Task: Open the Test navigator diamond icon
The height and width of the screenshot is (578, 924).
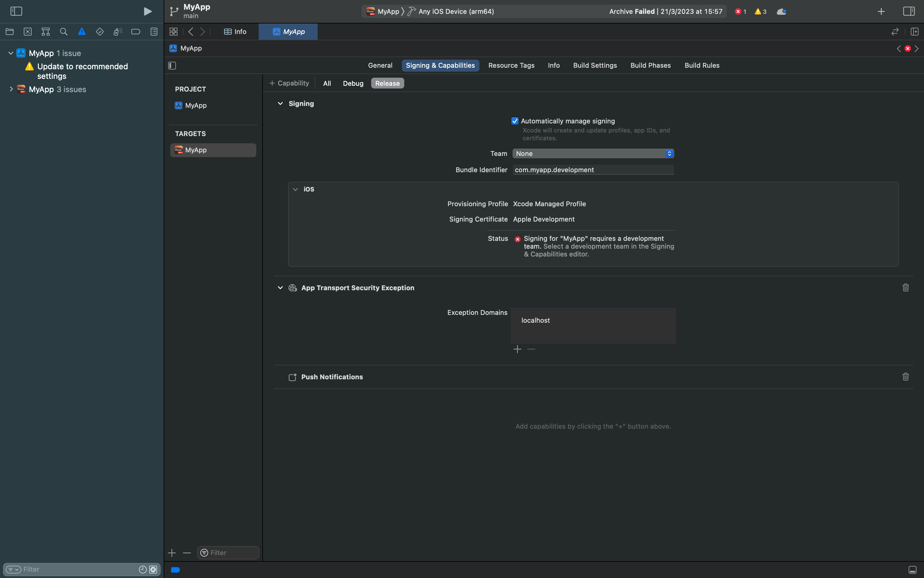Action: click(100, 32)
